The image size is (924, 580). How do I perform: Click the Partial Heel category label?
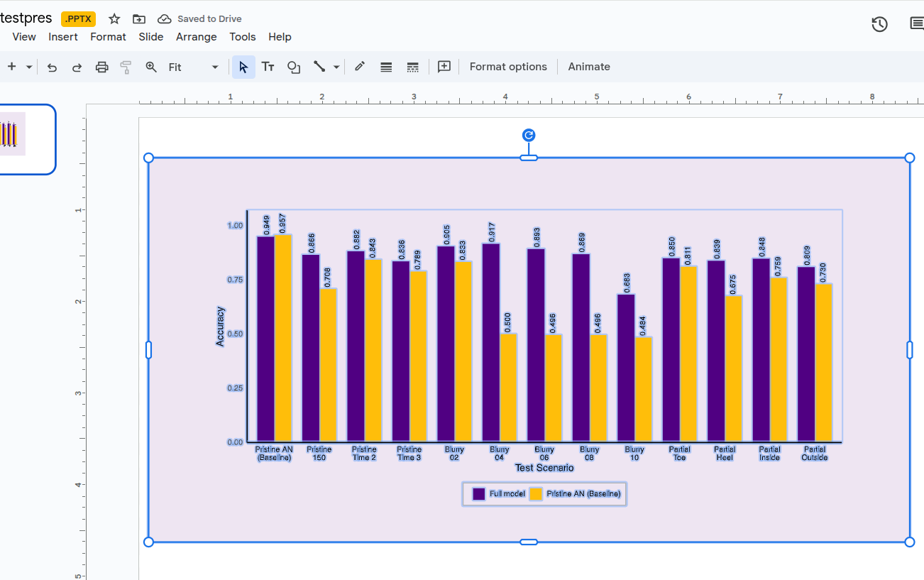(725, 454)
